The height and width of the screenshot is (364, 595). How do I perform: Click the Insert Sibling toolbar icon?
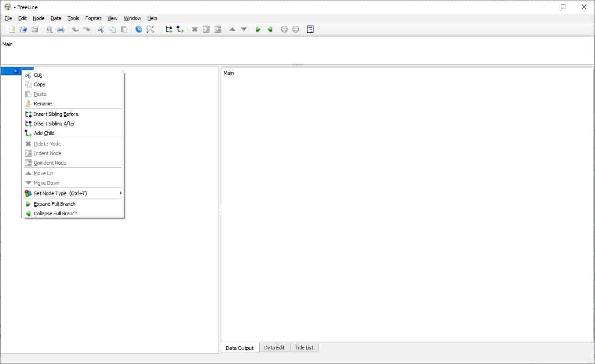(x=169, y=29)
